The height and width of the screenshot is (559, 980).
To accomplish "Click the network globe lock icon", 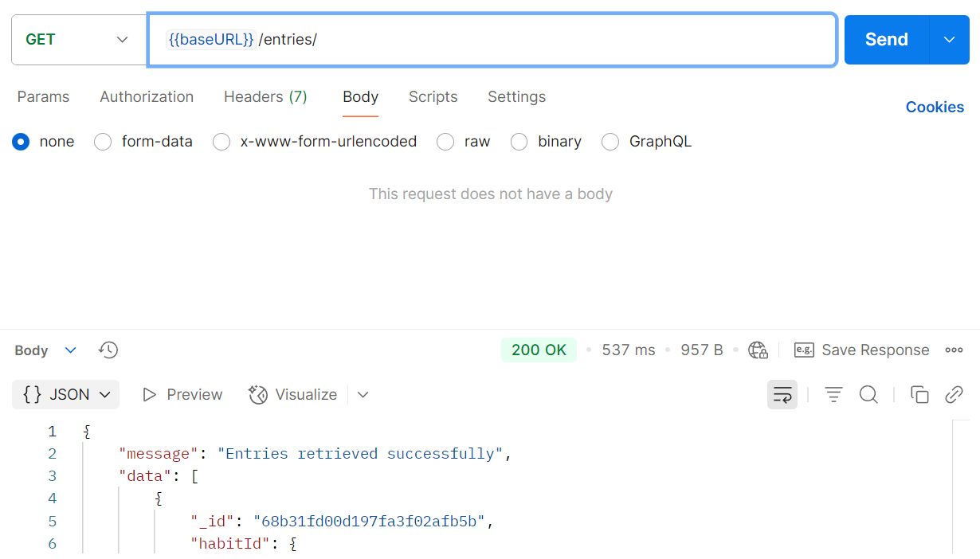I will coord(758,350).
